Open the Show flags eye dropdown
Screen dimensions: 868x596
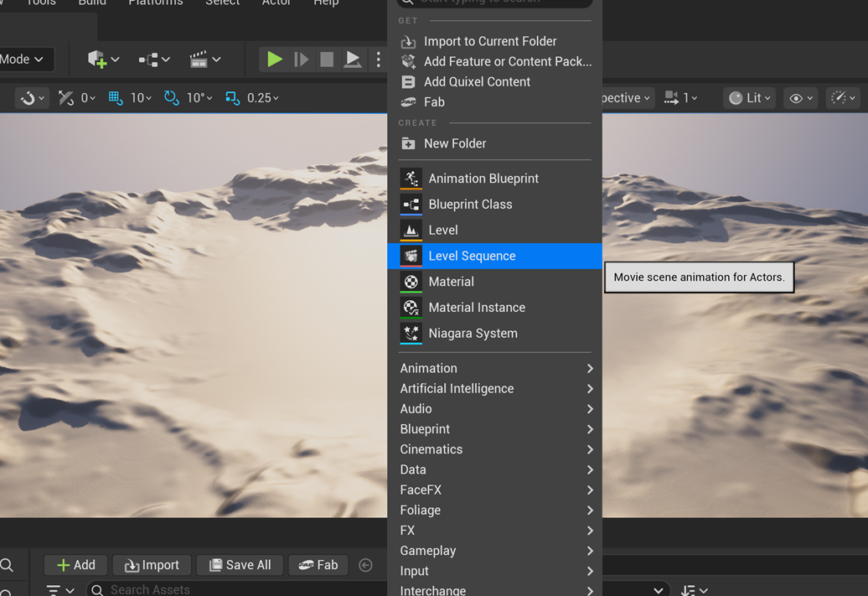tap(800, 98)
